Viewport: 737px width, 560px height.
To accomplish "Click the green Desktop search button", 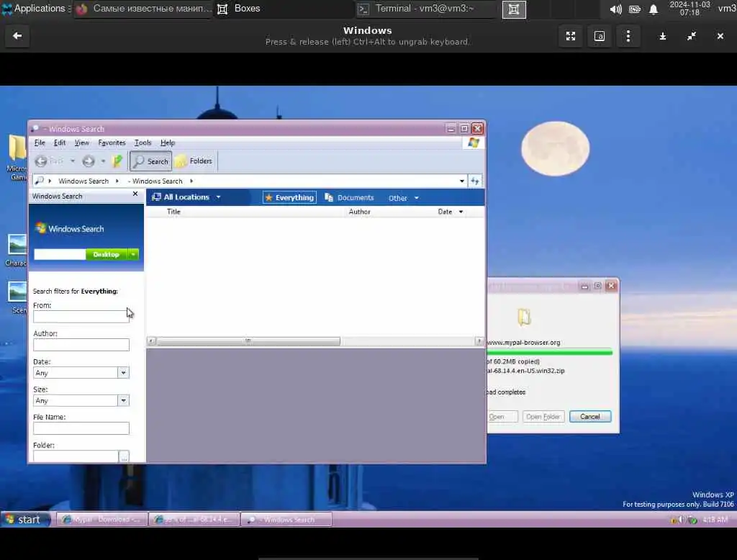I will click(x=107, y=254).
